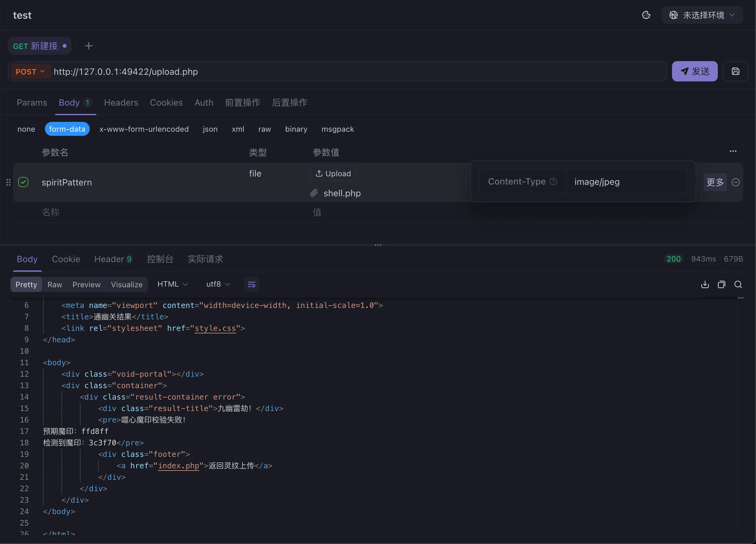The width and height of the screenshot is (756, 544).
Task: Toggle word wrap in response
Action: pos(251,284)
